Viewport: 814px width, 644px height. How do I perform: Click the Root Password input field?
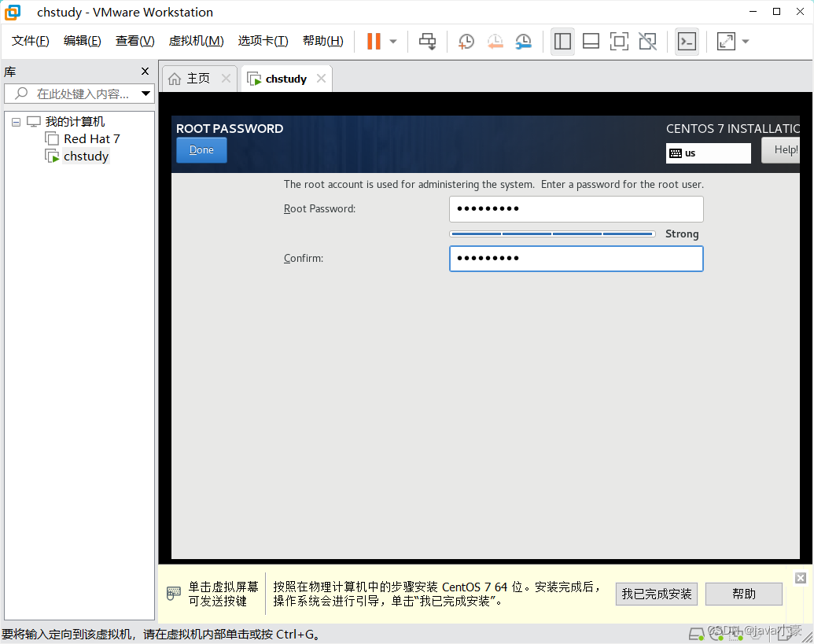pyautogui.click(x=576, y=208)
